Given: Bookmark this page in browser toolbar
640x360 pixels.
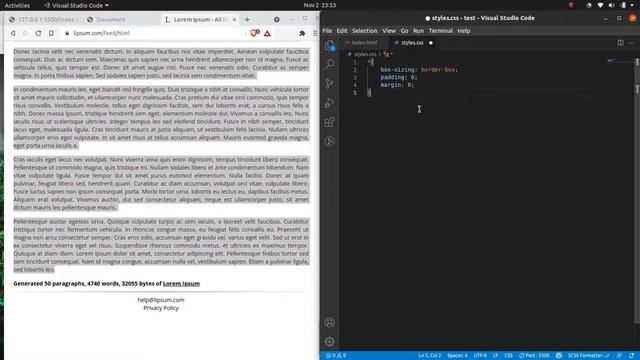Looking at the screenshot, I should [51, 33].
